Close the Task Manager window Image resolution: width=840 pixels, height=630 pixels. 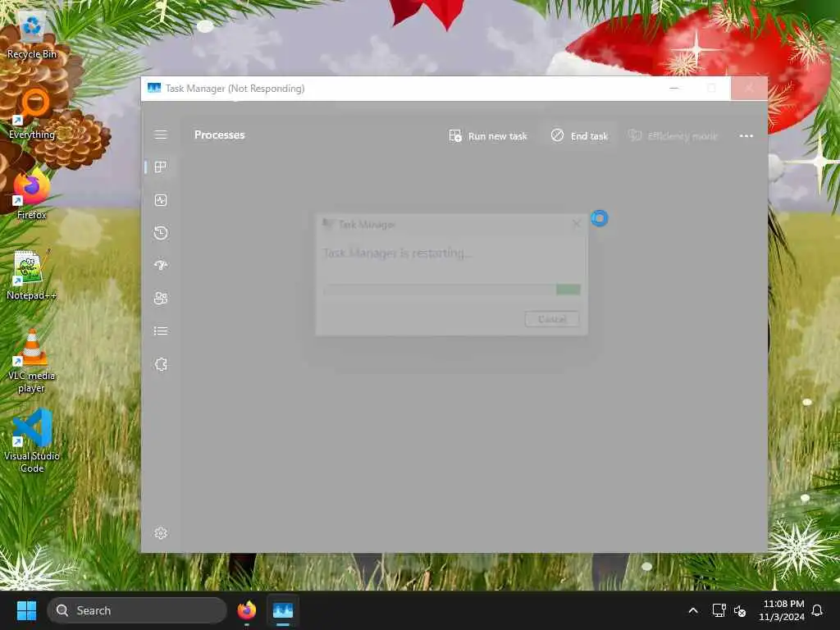coord(749,89)
